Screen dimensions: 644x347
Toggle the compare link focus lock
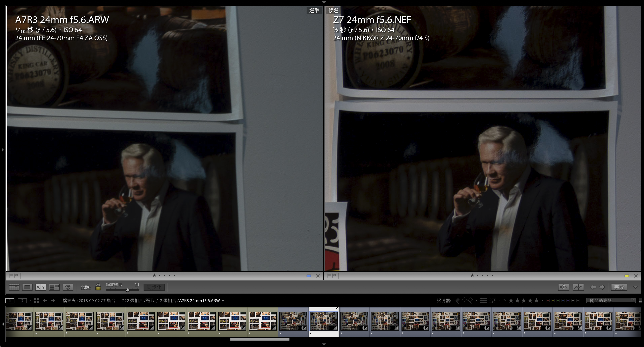98,287
